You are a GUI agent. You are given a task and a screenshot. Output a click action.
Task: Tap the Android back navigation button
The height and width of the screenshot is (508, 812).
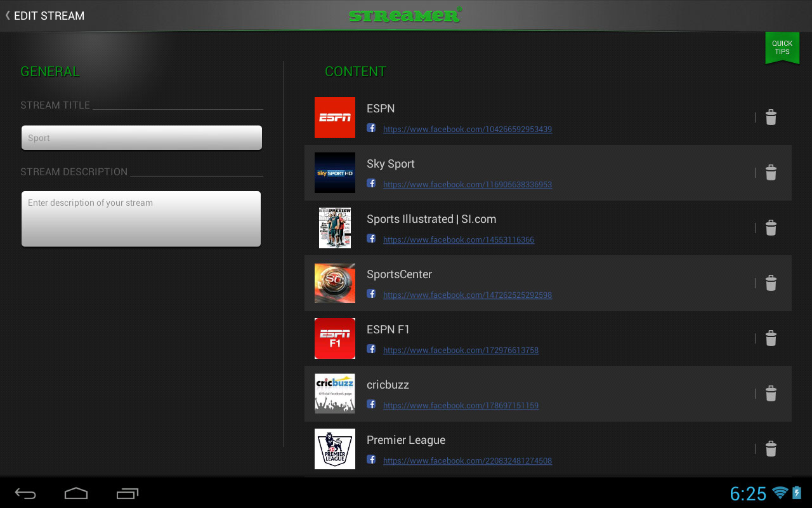point(25,493)
